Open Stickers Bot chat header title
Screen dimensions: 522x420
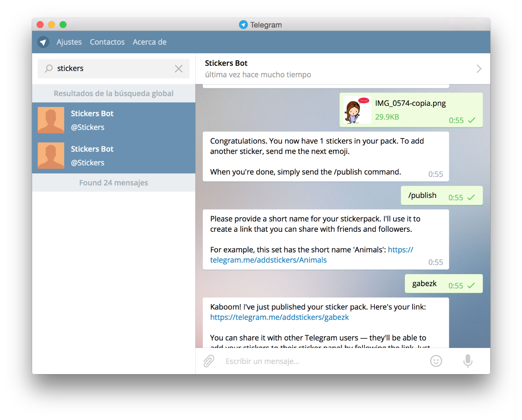pyautogui.click(x=226, y=63)
